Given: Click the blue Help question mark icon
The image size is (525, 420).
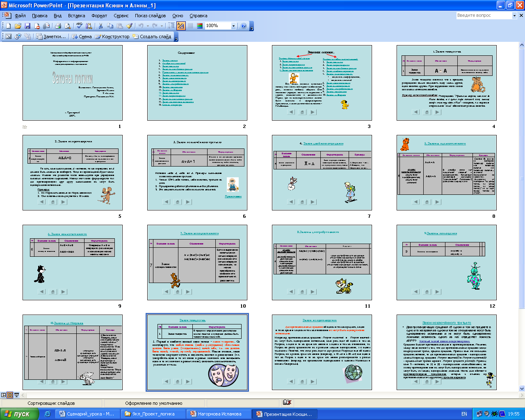Looking at the screenshot, I should tap(244, 26).
